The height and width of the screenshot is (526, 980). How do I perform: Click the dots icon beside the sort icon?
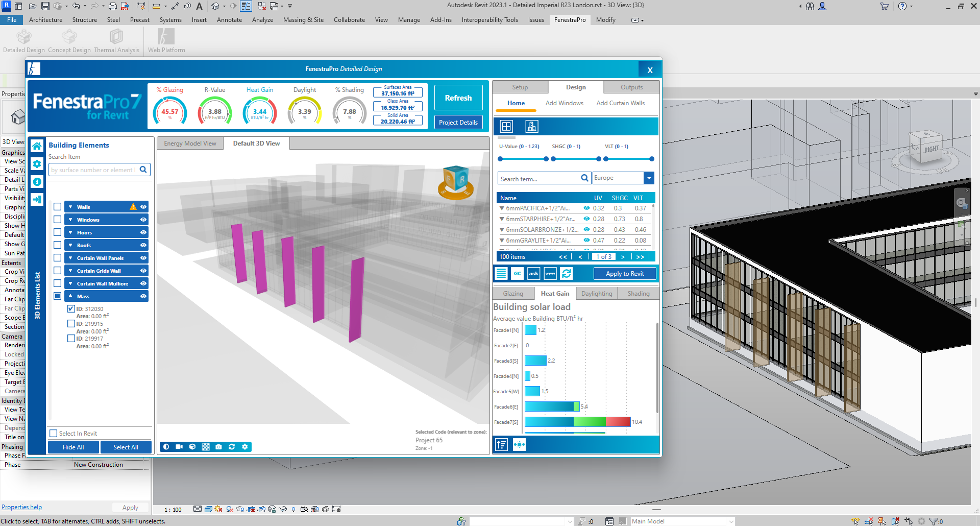[519, 445]
